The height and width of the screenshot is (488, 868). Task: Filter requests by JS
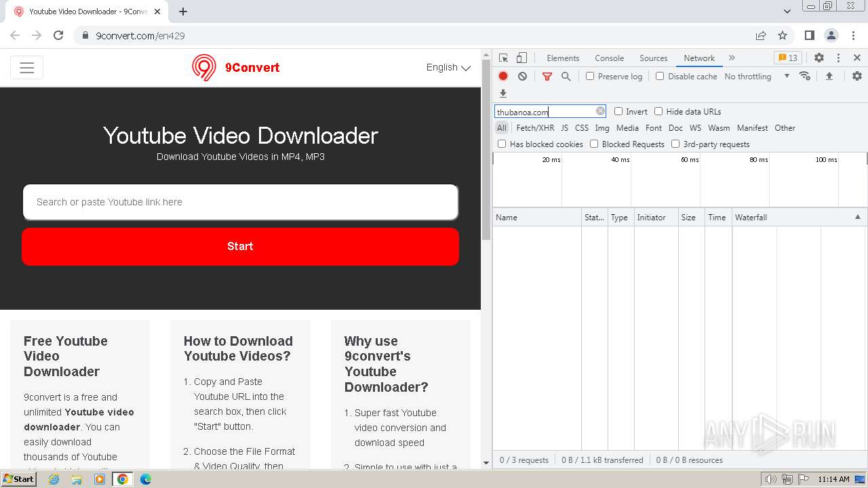pos(564,128)
